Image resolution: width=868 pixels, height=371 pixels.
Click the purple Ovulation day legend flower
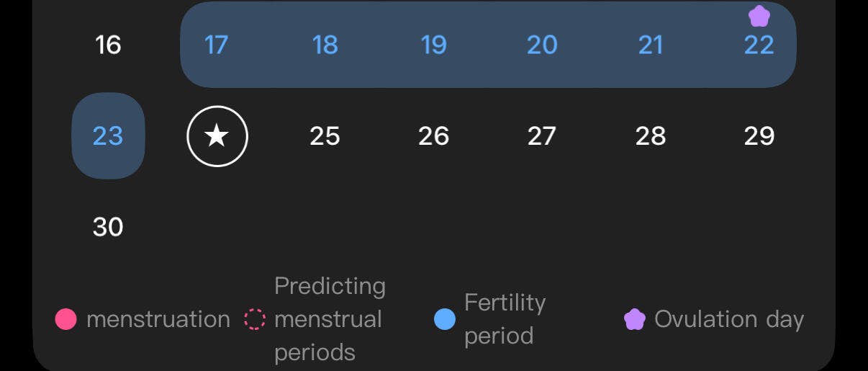coord(635,319)
